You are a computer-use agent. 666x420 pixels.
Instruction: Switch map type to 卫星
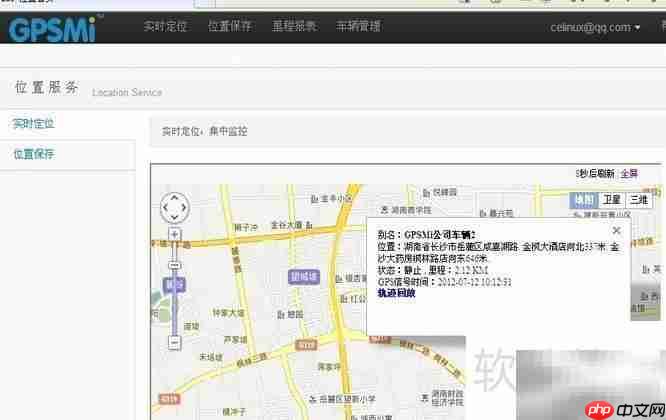point(612,200)
